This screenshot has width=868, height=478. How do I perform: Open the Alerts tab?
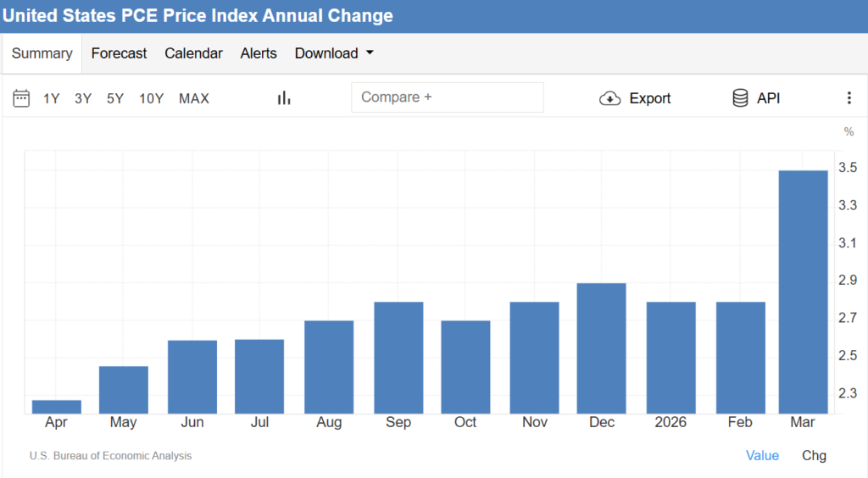(x=258, y=53)
